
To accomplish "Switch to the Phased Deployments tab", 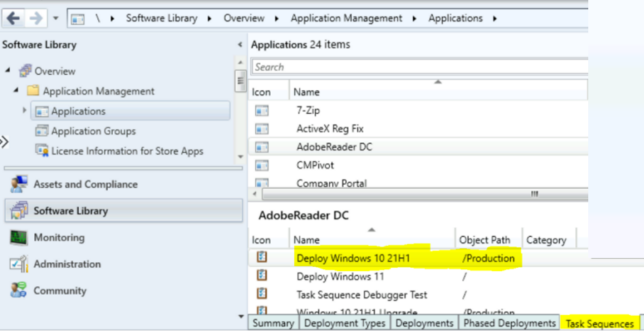I will (x=509, y=323).
